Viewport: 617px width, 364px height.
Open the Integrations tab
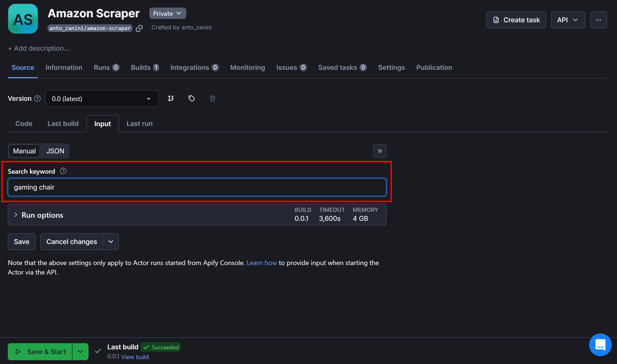195,67
